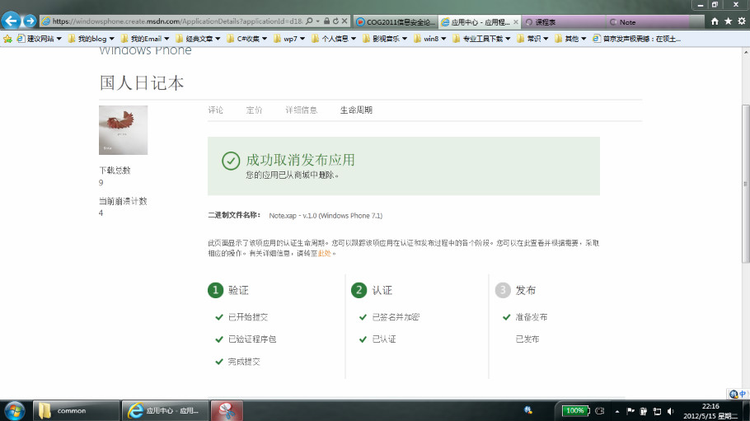Open the common folder on the taskbar

(x=76, y=410)
